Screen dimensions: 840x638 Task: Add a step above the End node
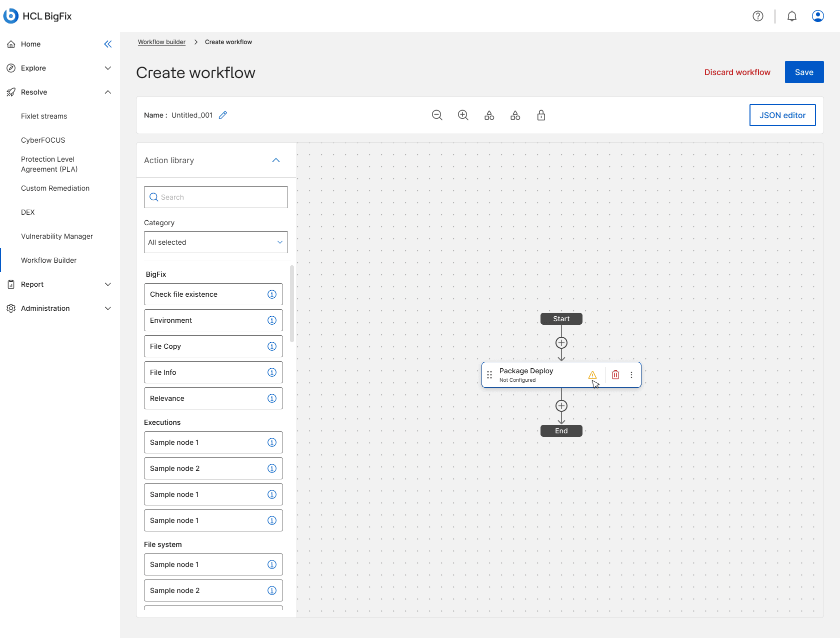click(x=561, y=406)
